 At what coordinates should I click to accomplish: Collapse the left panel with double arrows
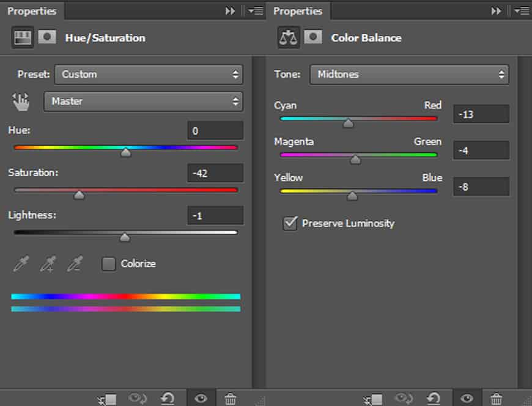(x=230, y=11)
